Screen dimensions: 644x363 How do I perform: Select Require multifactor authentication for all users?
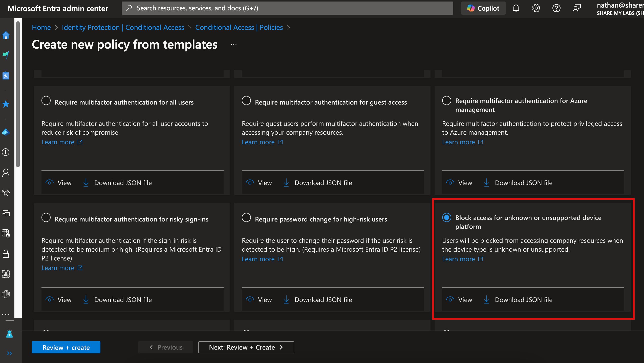[46, 100]
